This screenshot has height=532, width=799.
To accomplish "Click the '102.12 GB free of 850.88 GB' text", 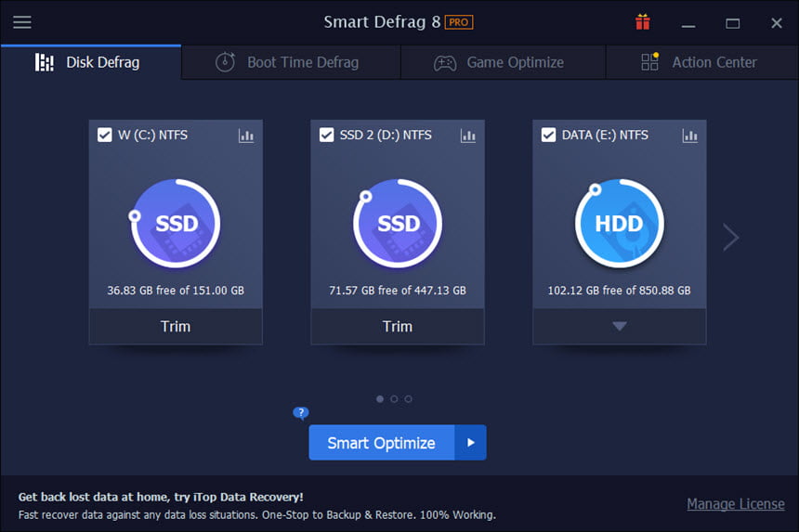I will click(619, 291).
